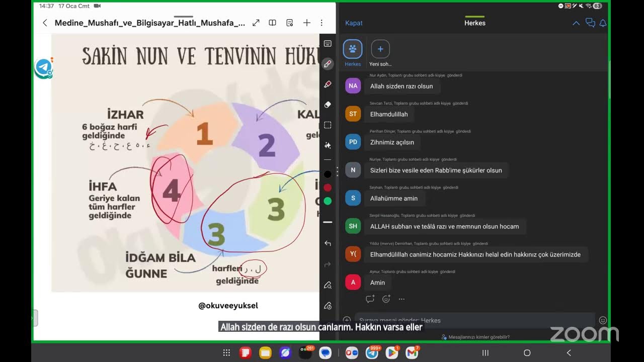Click message "Zihnimiz açılsın"
The height and width of the screenshot is (362, 644).
click(x=392, y=142)
